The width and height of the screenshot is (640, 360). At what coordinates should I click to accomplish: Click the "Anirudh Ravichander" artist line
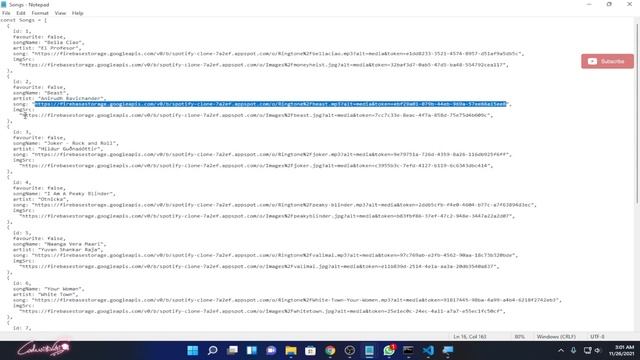(x=59, y=98)
